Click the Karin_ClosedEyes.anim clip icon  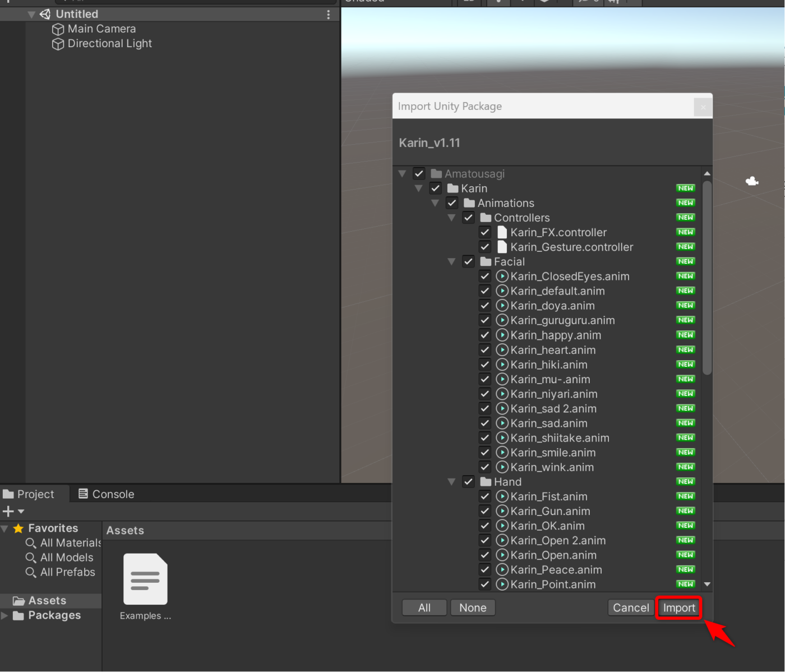click(x=502, y=276)
